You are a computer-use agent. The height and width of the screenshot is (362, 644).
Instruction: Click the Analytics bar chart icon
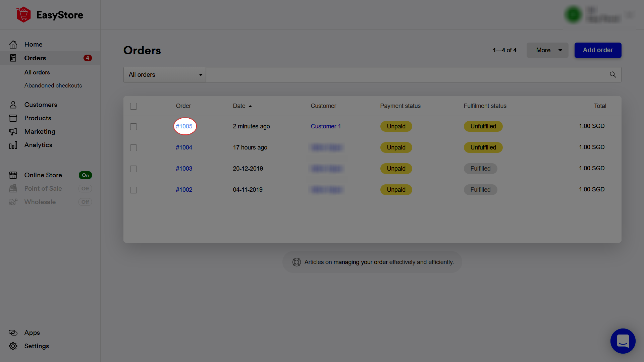click(13, 145)
